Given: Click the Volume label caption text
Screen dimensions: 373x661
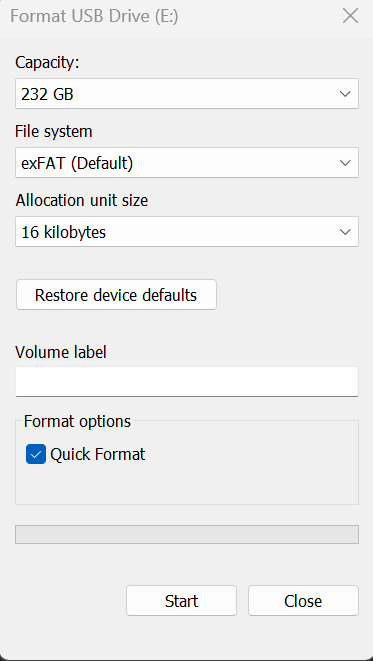Looking at the screenshot, I should click(x=61, y=352).
